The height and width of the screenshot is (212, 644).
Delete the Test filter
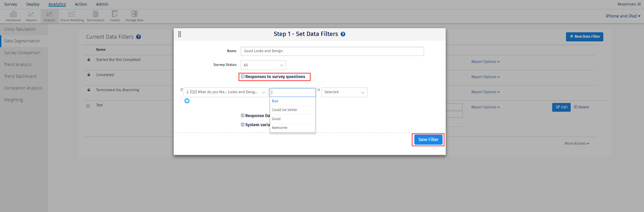(581, 107)
